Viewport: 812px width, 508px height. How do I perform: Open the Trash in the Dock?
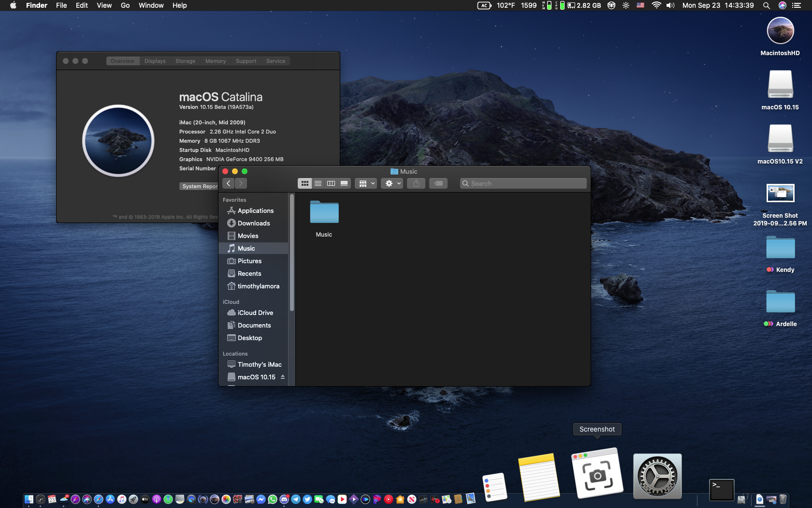click(x=783, y=499)
